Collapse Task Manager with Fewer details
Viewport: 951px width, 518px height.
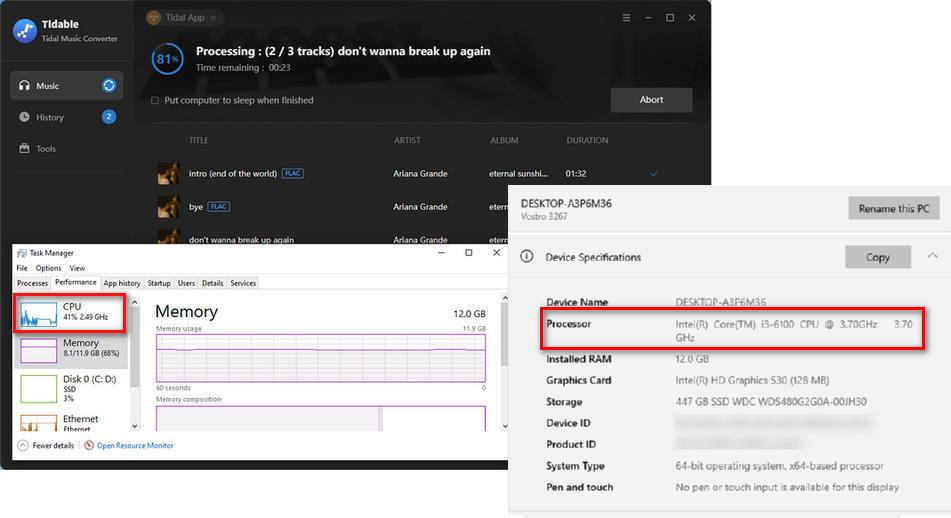point(46,445)
